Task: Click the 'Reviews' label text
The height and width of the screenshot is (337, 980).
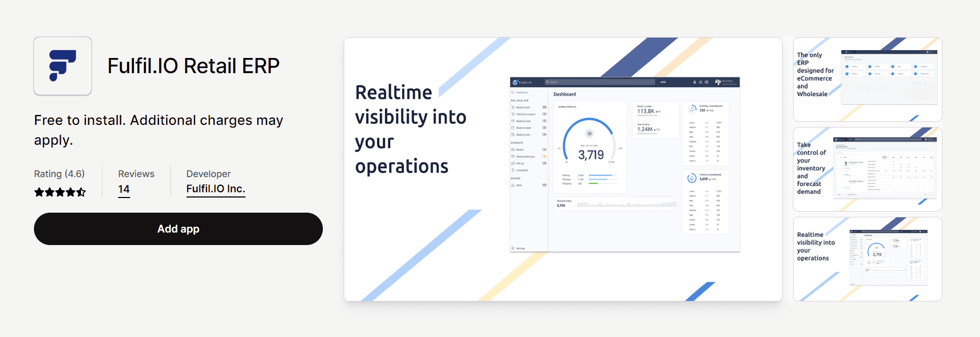Action: (x=136, y=174)
